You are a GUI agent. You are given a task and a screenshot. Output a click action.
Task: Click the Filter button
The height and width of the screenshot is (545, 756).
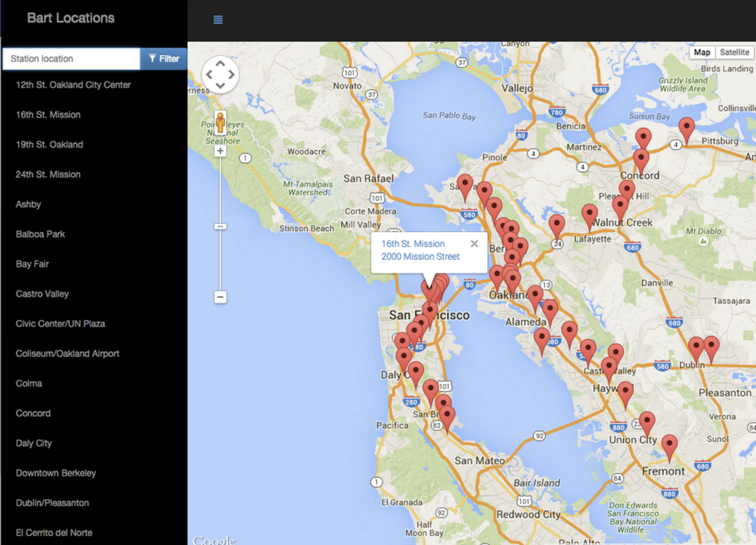tap(164, 59)
